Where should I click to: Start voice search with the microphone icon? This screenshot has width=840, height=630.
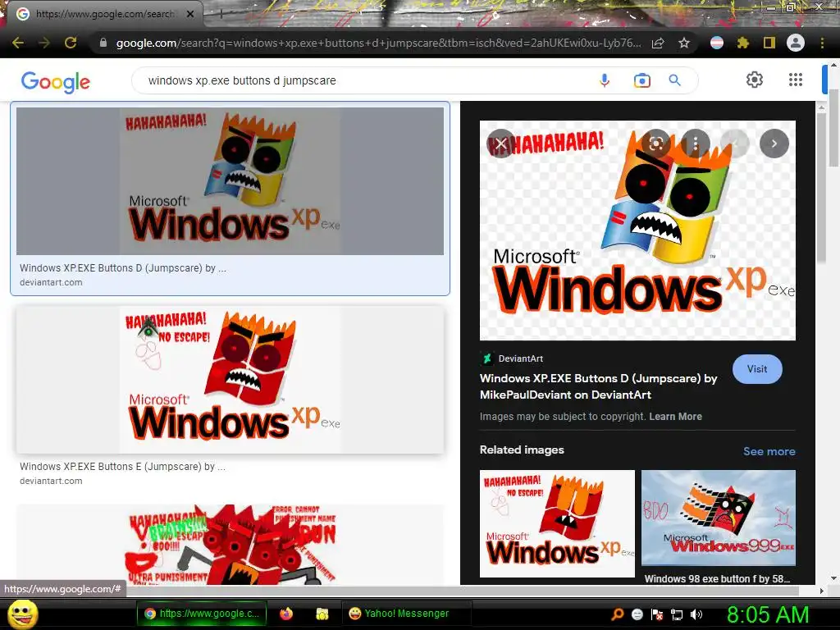[x=605, y=80]
